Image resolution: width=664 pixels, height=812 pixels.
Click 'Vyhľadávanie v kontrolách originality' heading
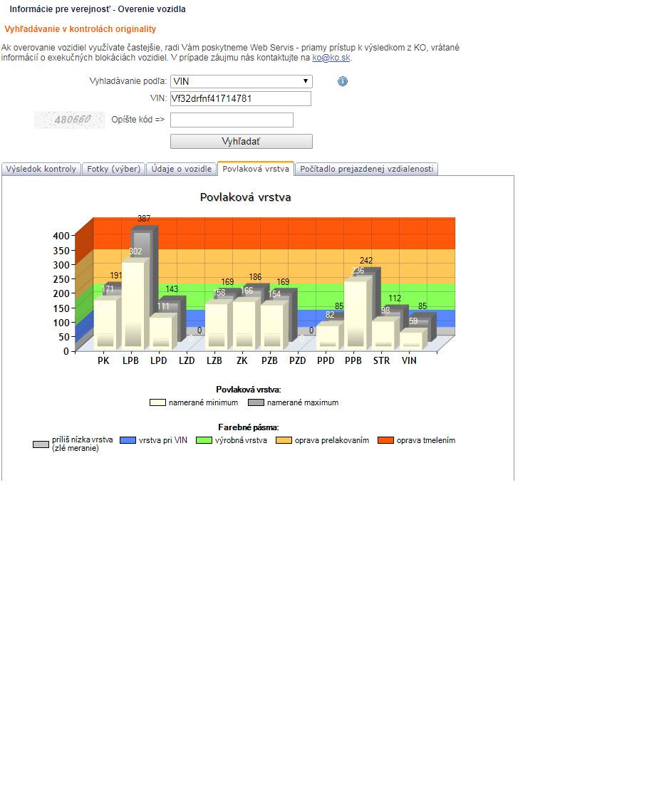coord(81,29)
